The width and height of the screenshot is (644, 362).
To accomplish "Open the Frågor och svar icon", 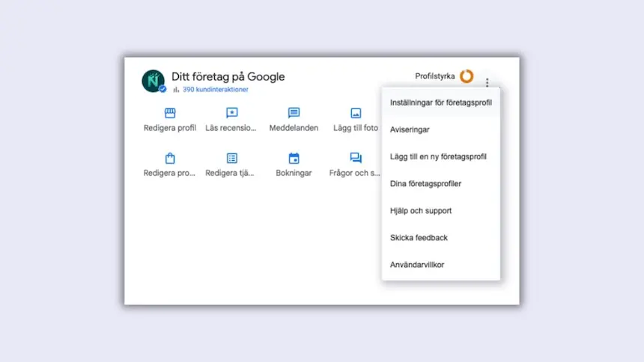I will pos(356,158).
